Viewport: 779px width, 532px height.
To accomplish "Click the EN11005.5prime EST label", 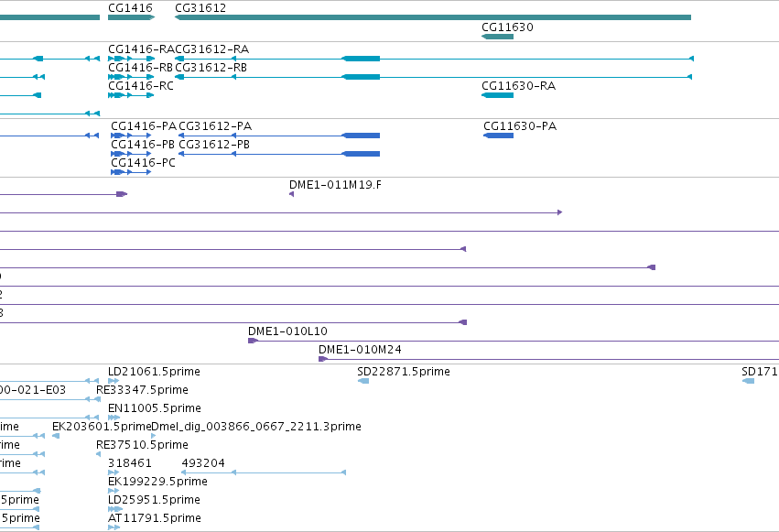I will [x=155, y=408].
